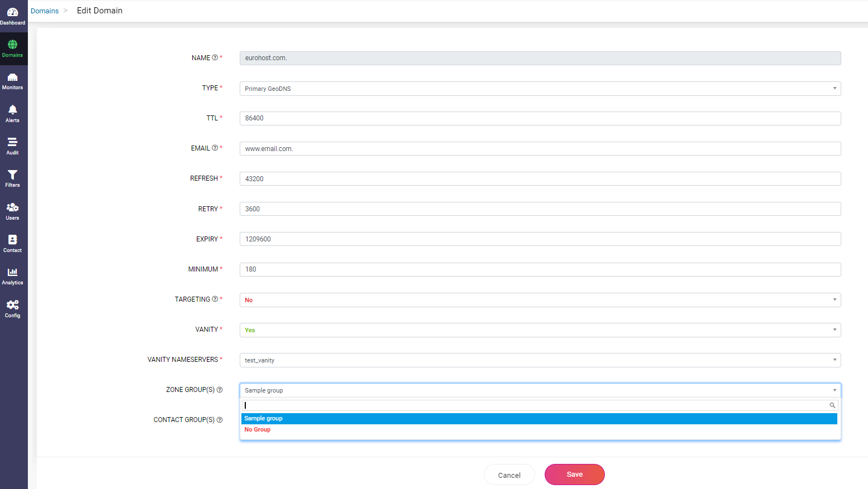868x489 pixels.
Task: Click the REFRESH field label
Action: coord(204,178)
